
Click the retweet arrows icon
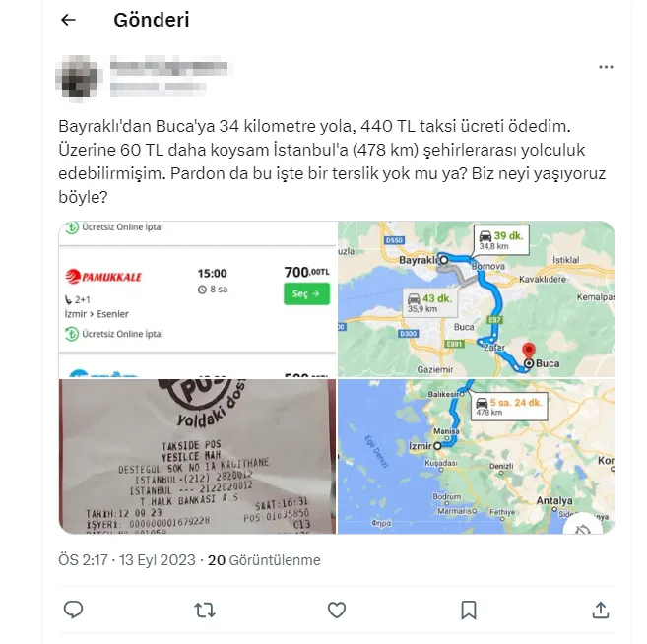click(x=205, y=610)
